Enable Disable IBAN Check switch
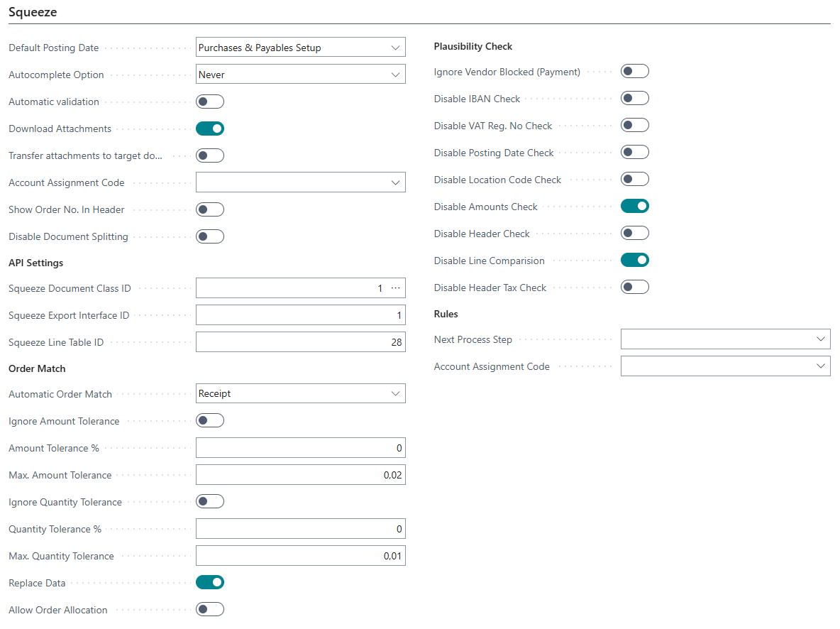This screenshot has height=629, width=840. coord(634,99)
